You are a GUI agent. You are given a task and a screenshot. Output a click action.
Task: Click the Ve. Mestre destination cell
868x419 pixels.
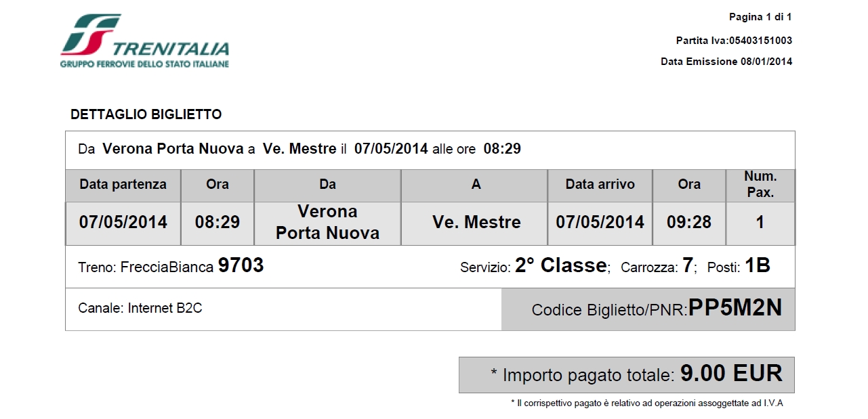click(x=476, y=222)
